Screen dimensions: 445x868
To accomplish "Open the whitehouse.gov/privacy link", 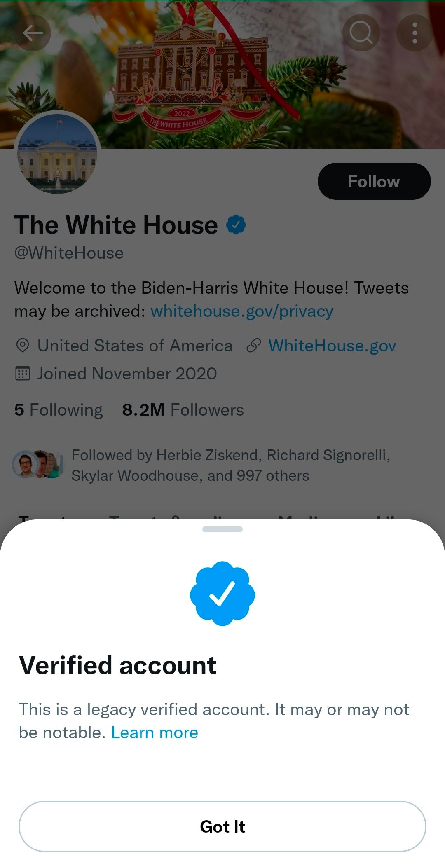I will coord(242,311).
